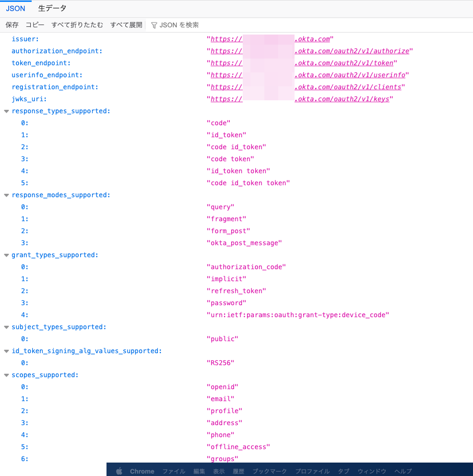
Task: Open the Apple menu icon
Action: pyautogui.click(x=119, y=471)
